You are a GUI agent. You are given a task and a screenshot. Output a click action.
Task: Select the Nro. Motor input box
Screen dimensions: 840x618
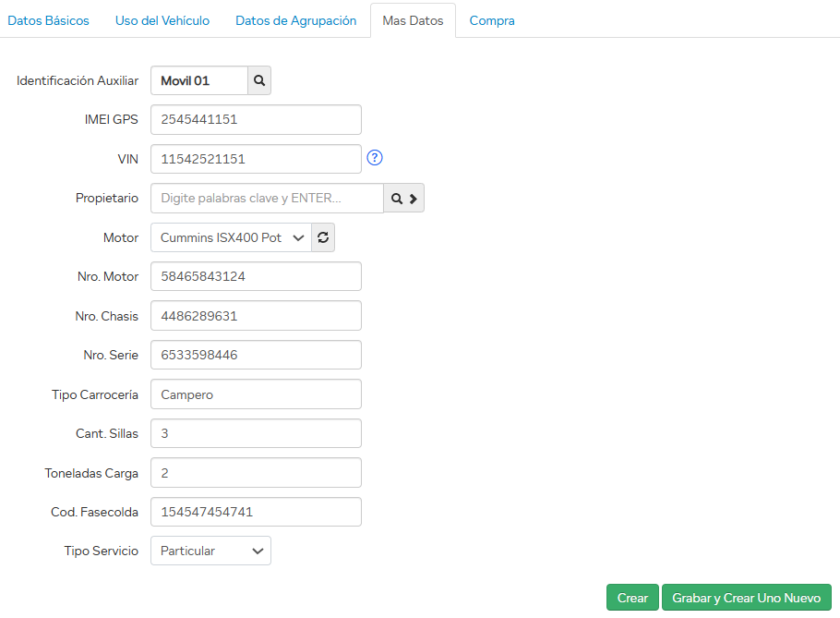click(x=256, y=277)
